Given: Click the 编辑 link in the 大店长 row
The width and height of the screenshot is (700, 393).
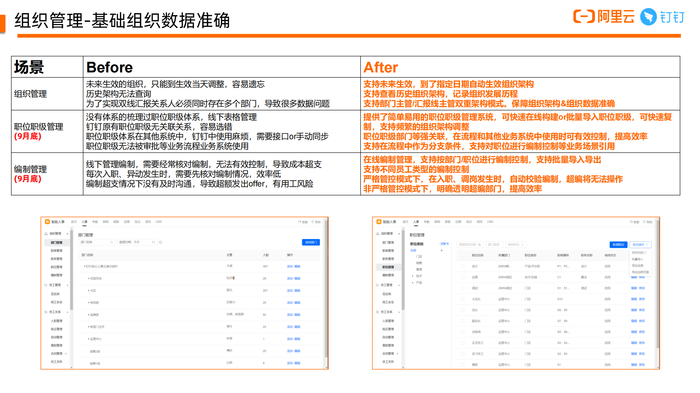Looking at the screenshot, I should [x=634, y=299].
